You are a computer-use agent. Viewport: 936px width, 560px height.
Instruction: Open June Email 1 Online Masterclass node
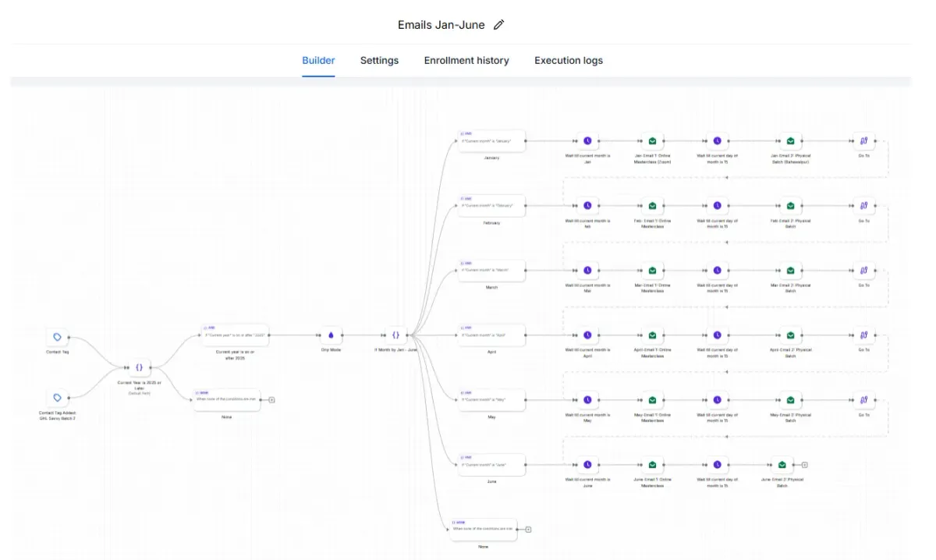(652, 465)
